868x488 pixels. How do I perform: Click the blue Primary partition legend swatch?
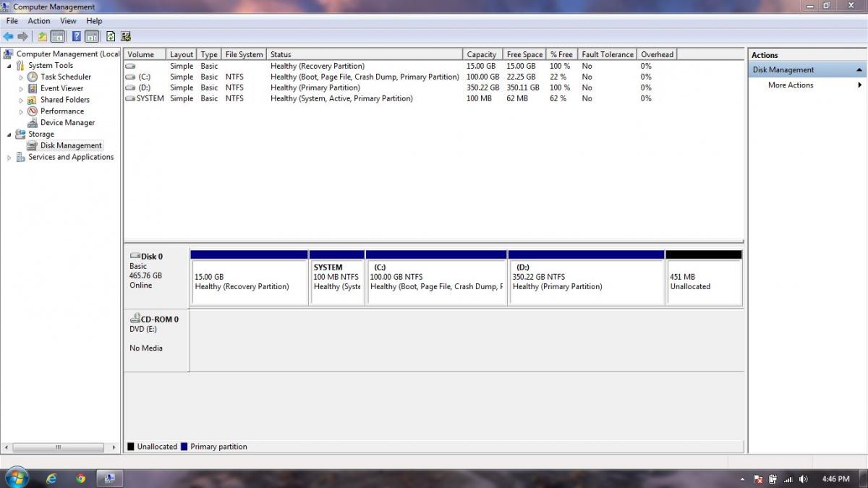pos(184,447)
